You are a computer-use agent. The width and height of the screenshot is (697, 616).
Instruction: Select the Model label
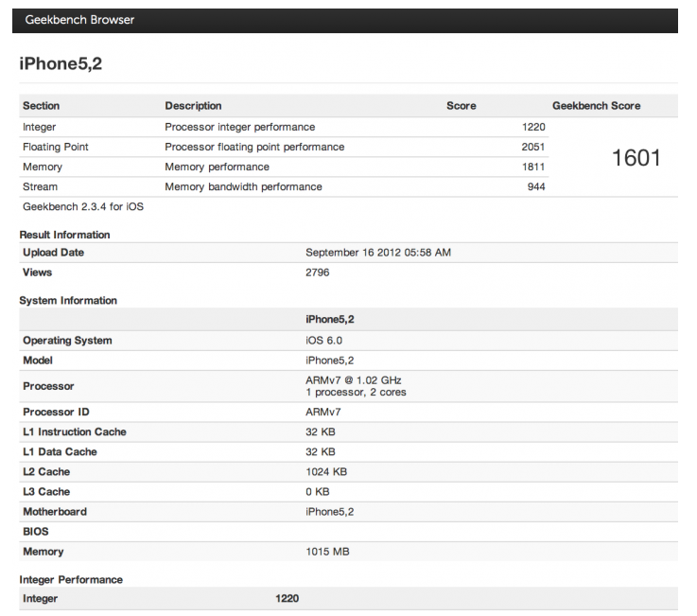(38, 361)
